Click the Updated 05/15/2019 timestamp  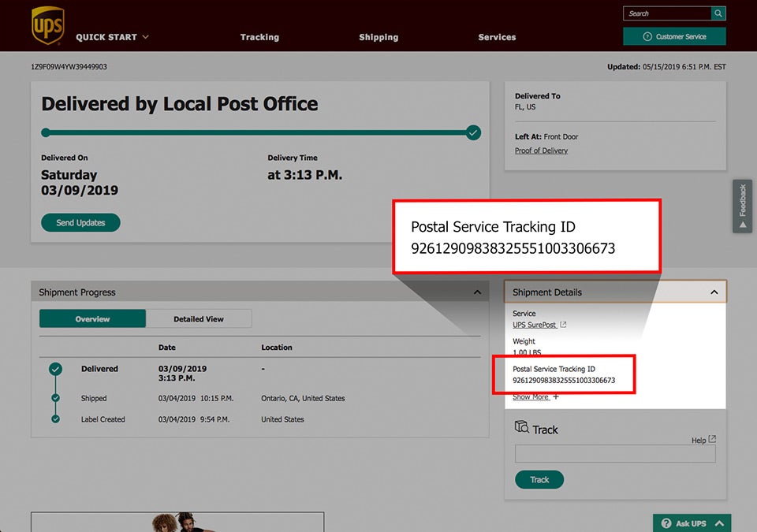[x=666, y=67]
